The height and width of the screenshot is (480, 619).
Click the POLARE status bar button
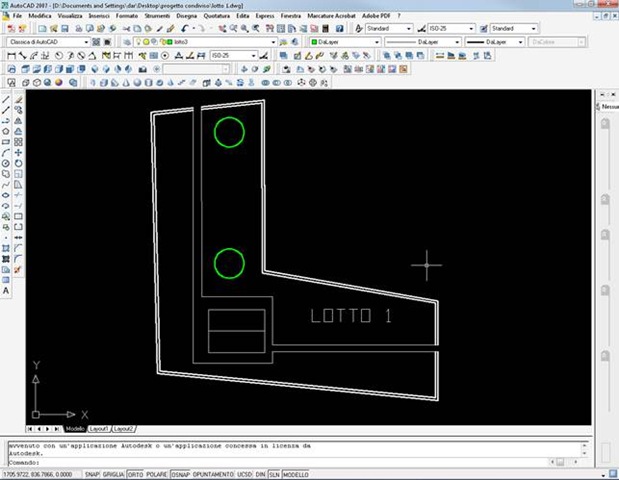pyautogui.click(x=158, y=474)
